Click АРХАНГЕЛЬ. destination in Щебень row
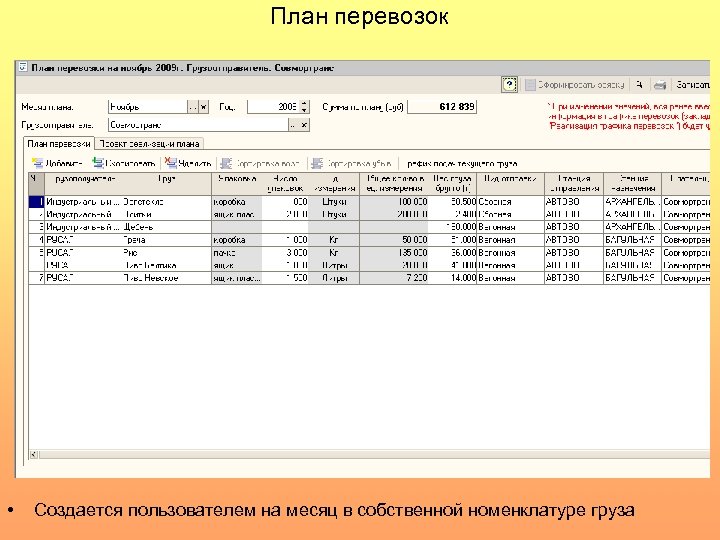Image resolution: width=720 pixels, height=540 pixels. pyautogui.click(x=633, y=227)
